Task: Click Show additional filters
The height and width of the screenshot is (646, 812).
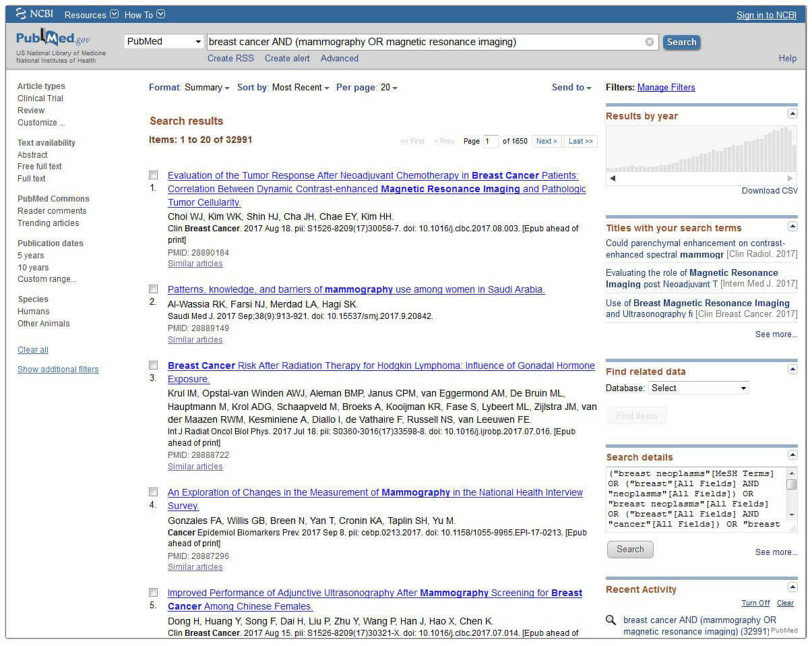Action: point(58,370)
